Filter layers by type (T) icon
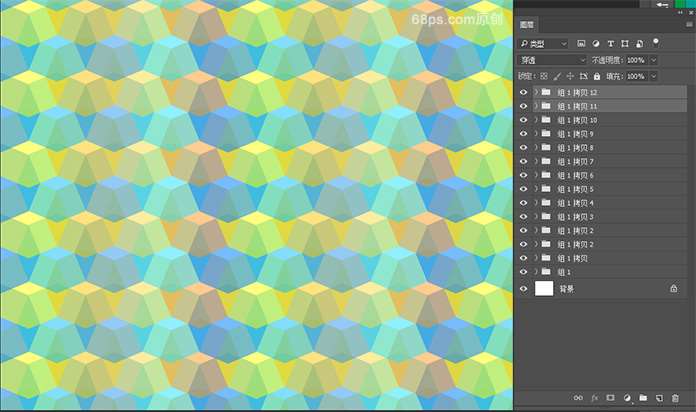Viewport: 696px width, 412px height. coord(610,44)
